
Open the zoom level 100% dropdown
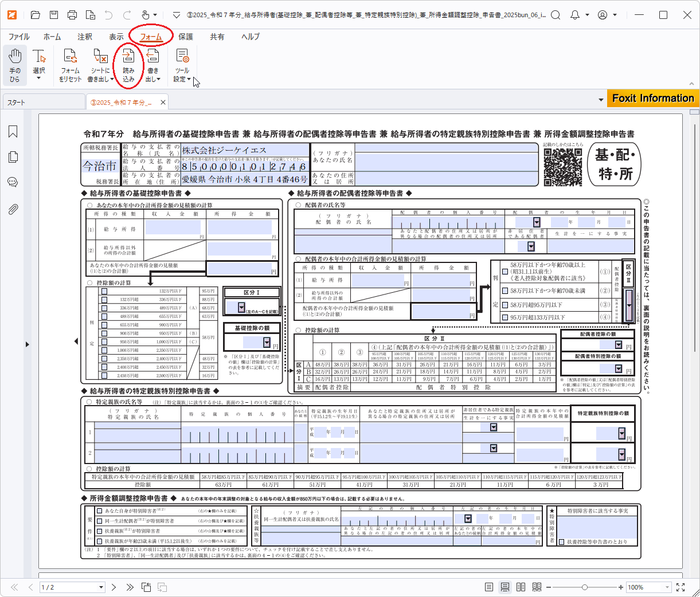667,587
